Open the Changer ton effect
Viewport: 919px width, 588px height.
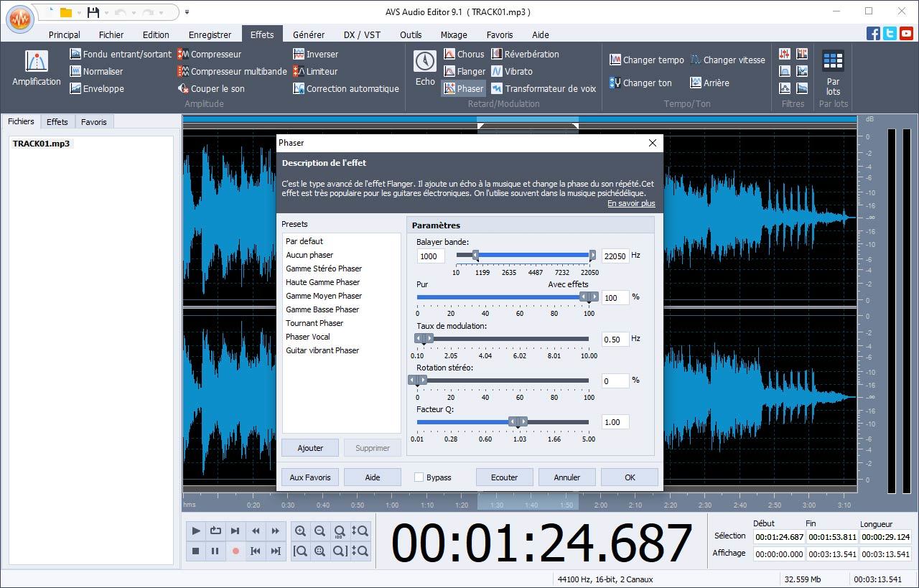pyautogui.click(x=640, y=83)
